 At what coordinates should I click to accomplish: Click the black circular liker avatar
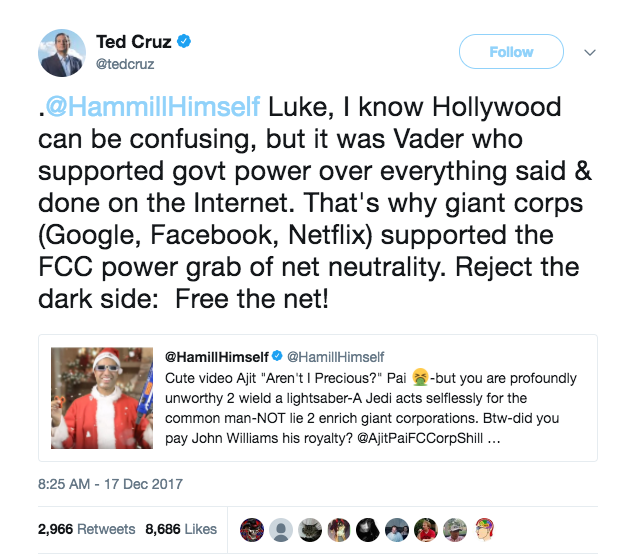[367, 526]
